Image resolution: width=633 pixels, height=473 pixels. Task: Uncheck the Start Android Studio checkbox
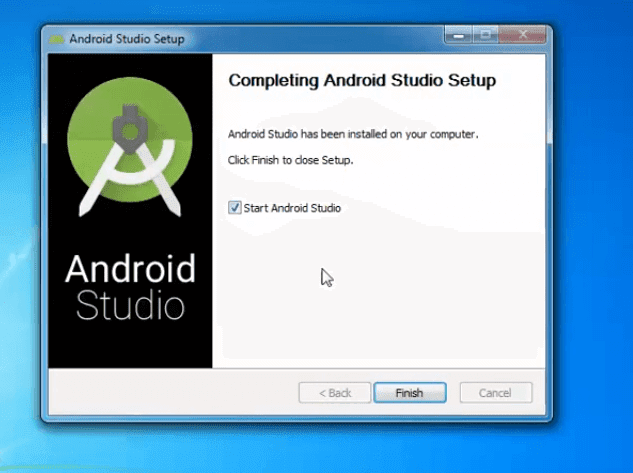pyautogui.click(x=235, y=208)
